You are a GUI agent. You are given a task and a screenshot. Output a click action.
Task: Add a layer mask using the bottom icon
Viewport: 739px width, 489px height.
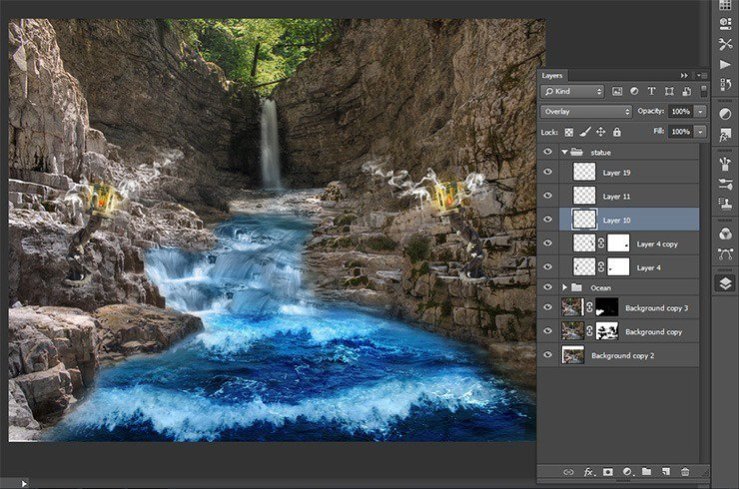coord(608,471)
